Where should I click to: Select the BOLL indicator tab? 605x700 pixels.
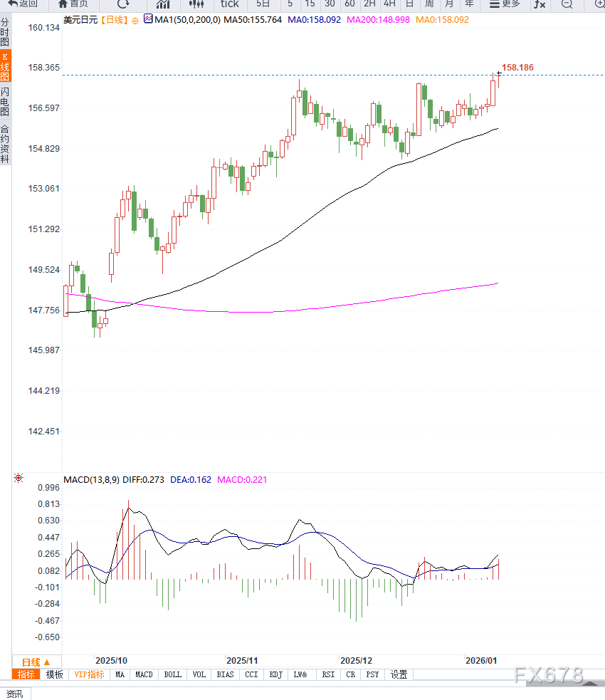(172, 674)
